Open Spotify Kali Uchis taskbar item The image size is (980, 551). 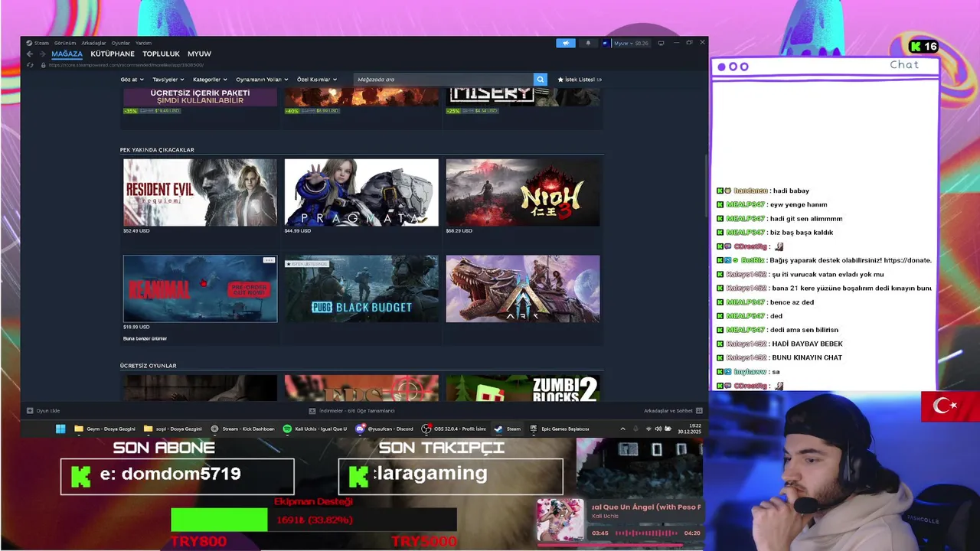point(315,429)
